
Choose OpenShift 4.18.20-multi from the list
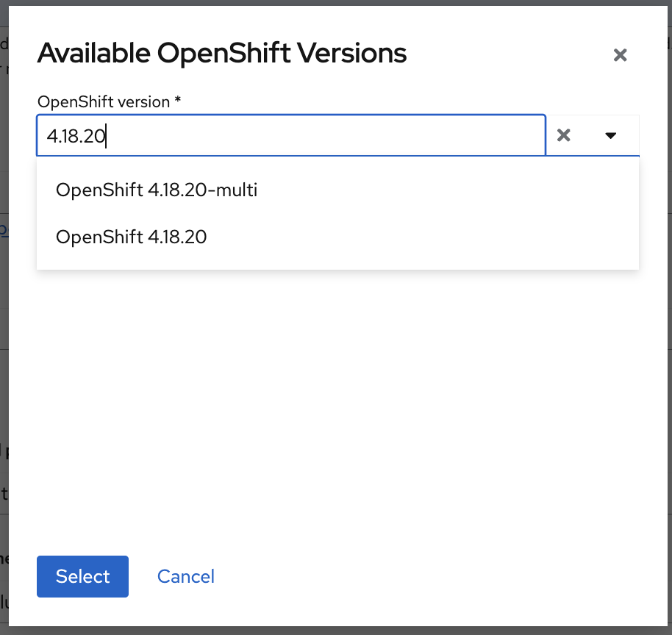click(x=157, y=190)
